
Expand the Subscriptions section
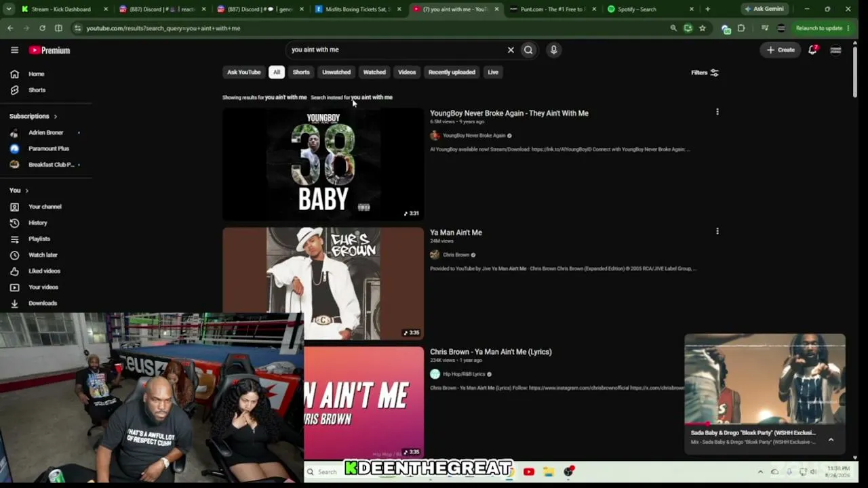pyautogui.click(x=33, y=117)
